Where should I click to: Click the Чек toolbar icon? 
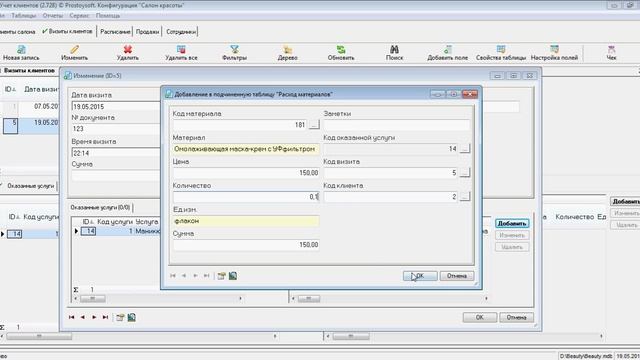click(611, 50)
